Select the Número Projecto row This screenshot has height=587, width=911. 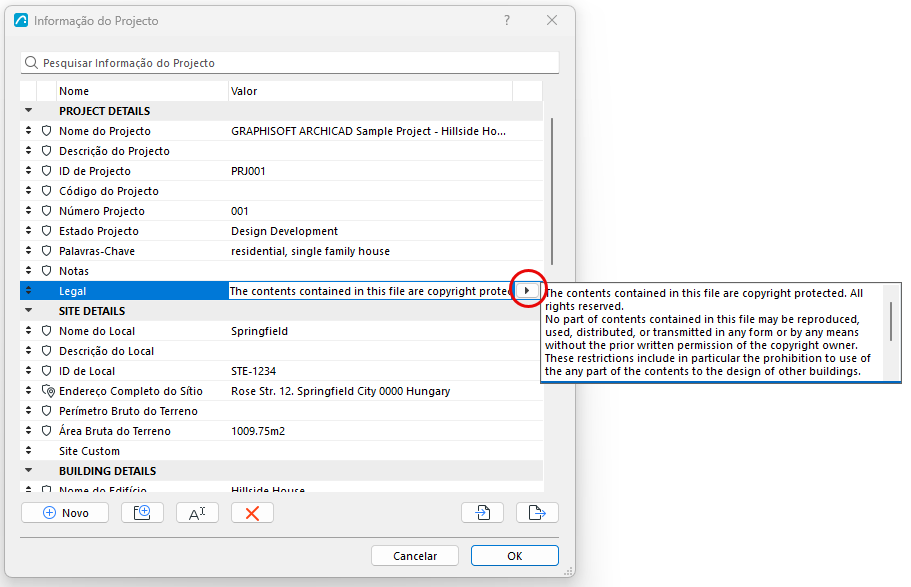[x=282, y=211]
